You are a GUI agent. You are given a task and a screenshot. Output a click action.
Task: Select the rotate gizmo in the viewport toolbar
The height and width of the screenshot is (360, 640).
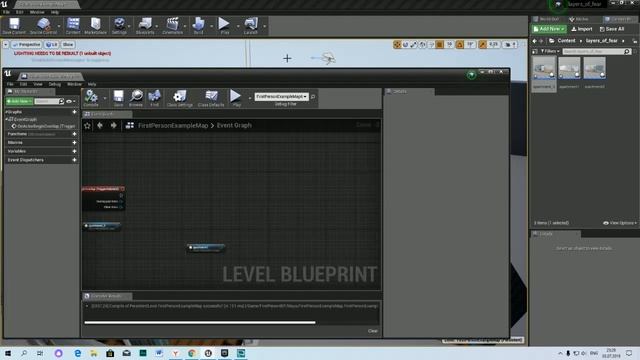406,44
